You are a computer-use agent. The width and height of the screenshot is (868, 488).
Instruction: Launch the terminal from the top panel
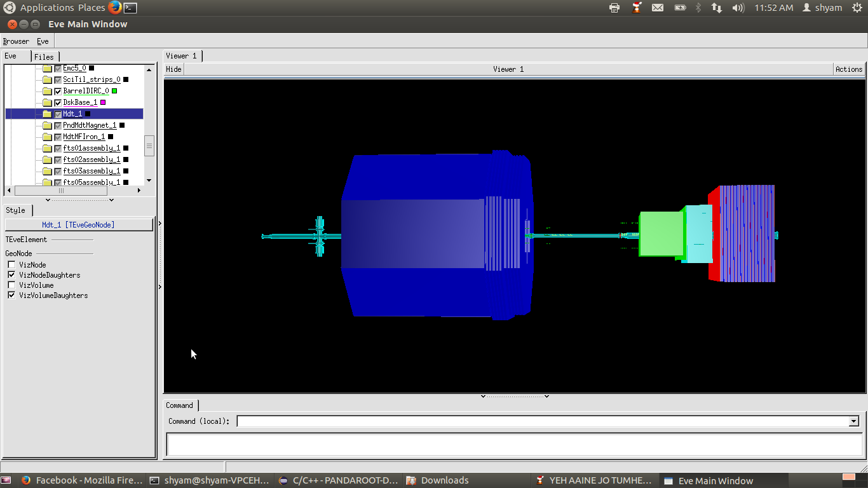[130, 8]
